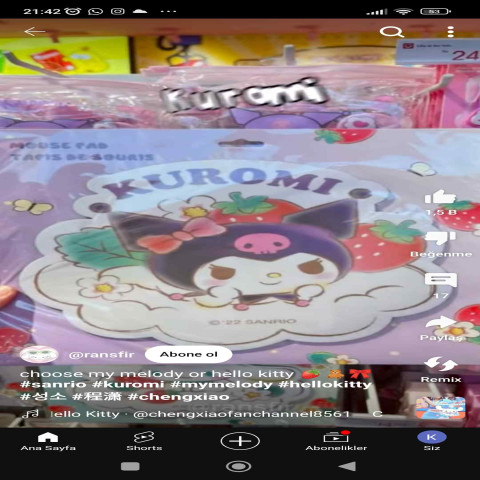Viewport: 480px width, 480px height.
Task: Subscribe with the Abone ol button
Action: pyautogui.click(x=189, y=354)
